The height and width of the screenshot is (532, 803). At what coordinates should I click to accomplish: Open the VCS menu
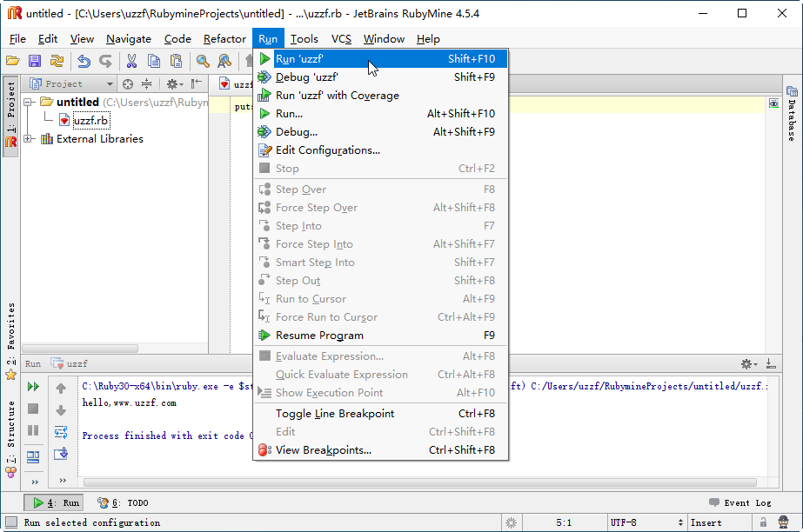(x=341, y=39)
